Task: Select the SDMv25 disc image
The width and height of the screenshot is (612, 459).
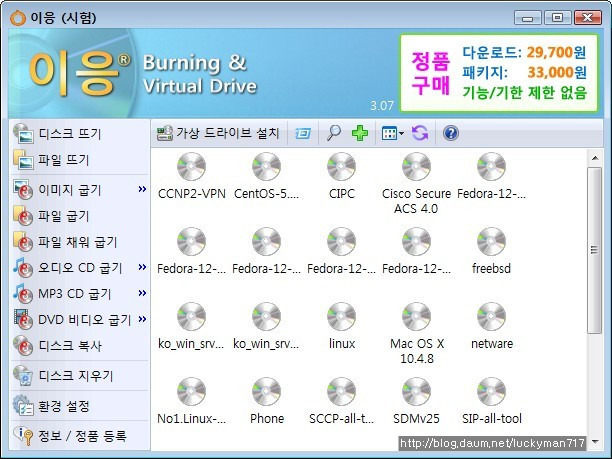Action: pos(416,401)
